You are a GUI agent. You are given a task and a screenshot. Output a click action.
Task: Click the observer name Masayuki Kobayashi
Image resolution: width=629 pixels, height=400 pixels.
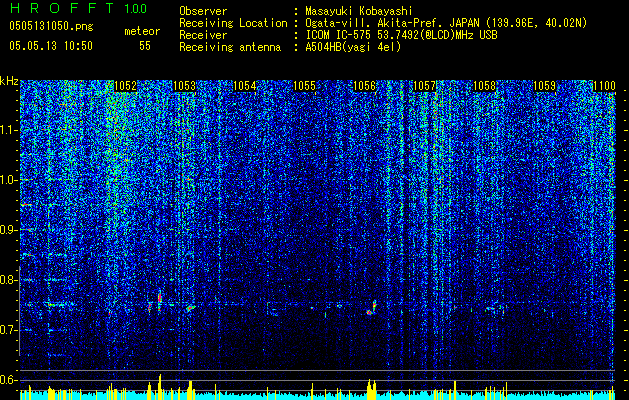(359, 11)
